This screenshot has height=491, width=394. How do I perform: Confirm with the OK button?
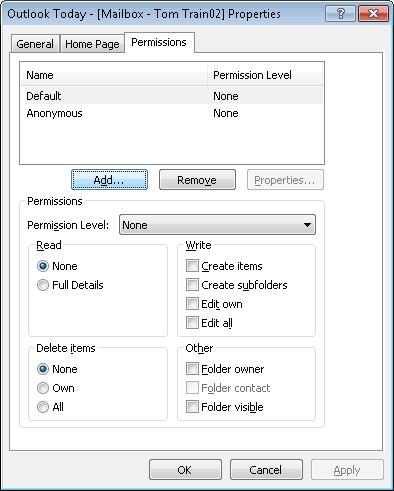185,470
